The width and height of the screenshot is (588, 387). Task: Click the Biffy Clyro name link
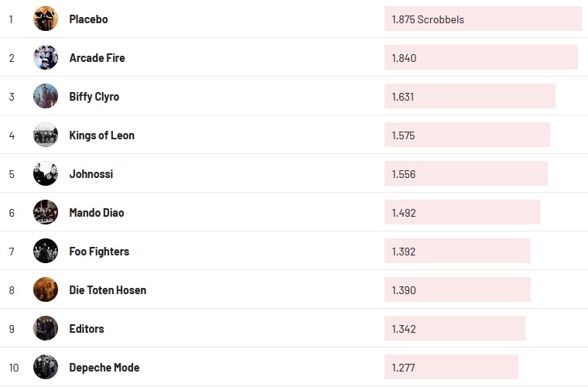click(94, 97)
